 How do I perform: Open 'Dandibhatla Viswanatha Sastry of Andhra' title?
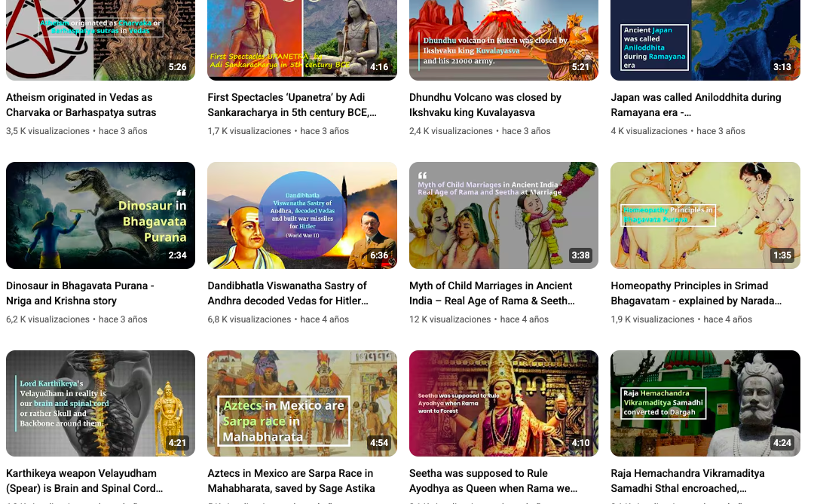tap(288, 293)
